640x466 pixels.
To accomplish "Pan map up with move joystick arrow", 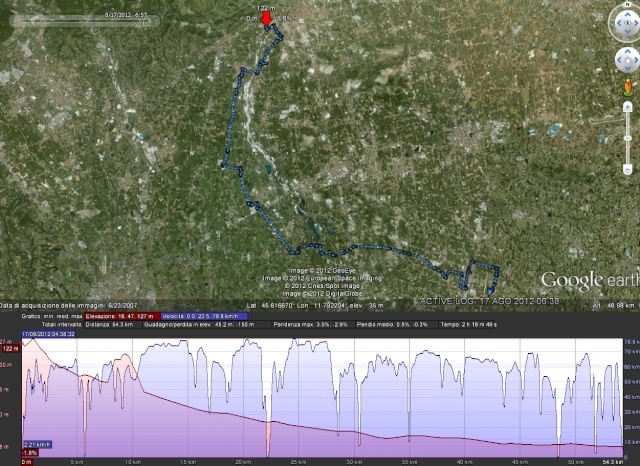I will 627,52.
